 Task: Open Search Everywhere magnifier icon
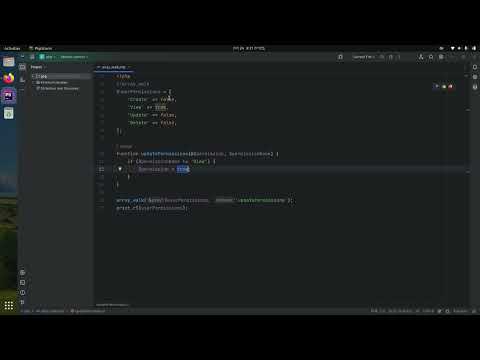coord(431,57)
